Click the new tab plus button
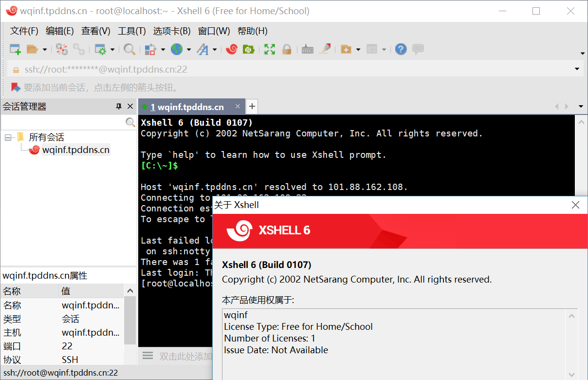Image resolution: width=588 pixels, height=380 pixels. 252,106
